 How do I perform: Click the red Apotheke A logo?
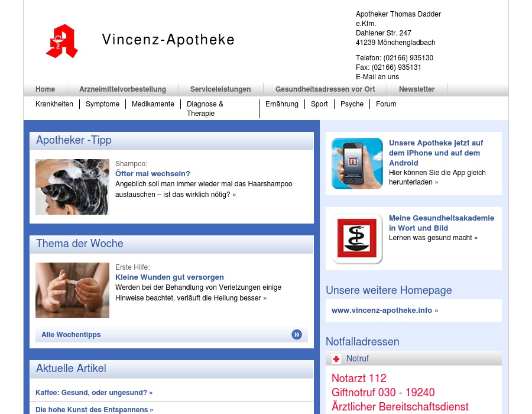coord(62,41)
